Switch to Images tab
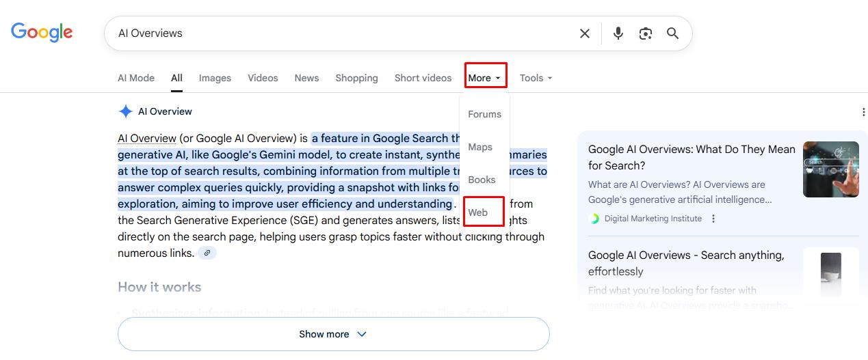Viewport: 868px width, 360px height. (x=215, y=78)
